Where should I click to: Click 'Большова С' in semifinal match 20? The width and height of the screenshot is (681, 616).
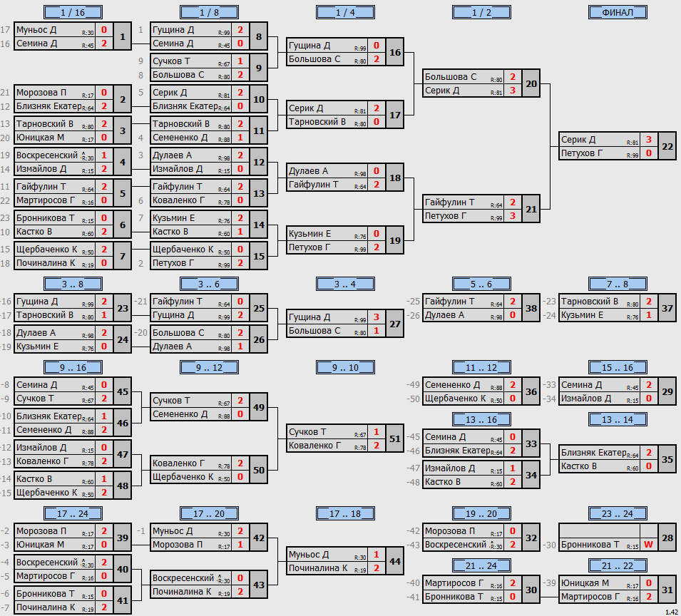[451, 77]
